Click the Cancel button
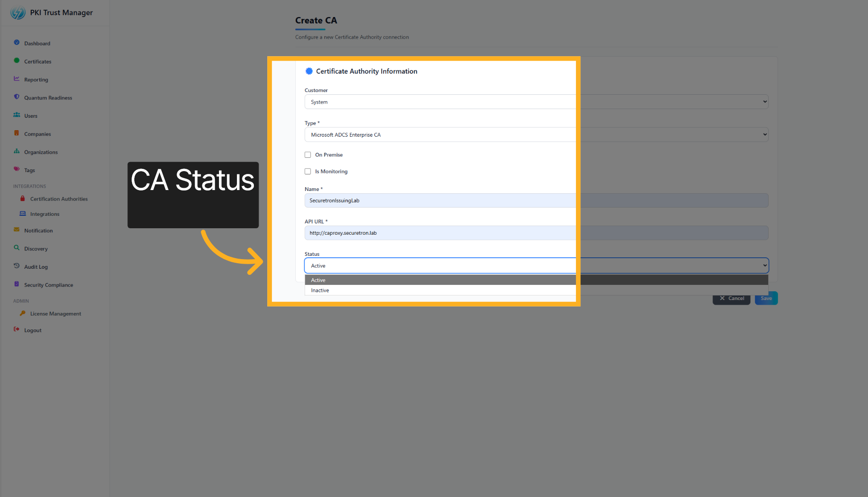This screenshot has height=497, width=868. click(731, 298)
